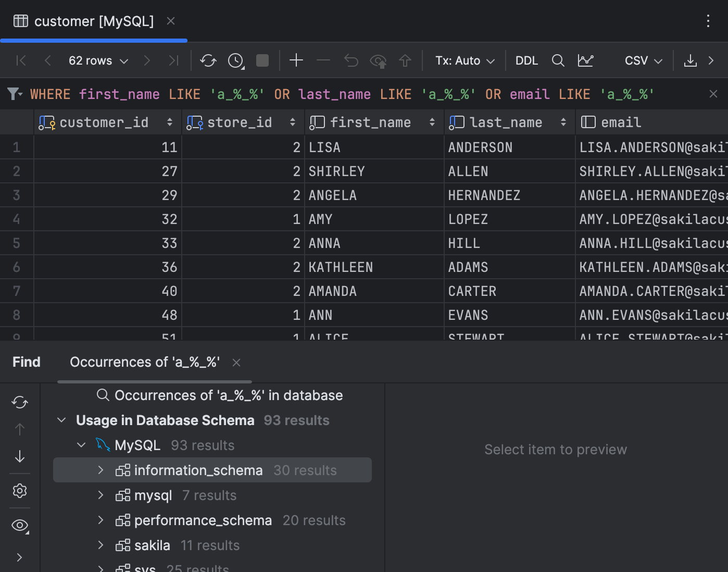This screenshot has width=728, height=572.
Task: Open the 62 rows page size dropdown
Action: tap(97, 60)
